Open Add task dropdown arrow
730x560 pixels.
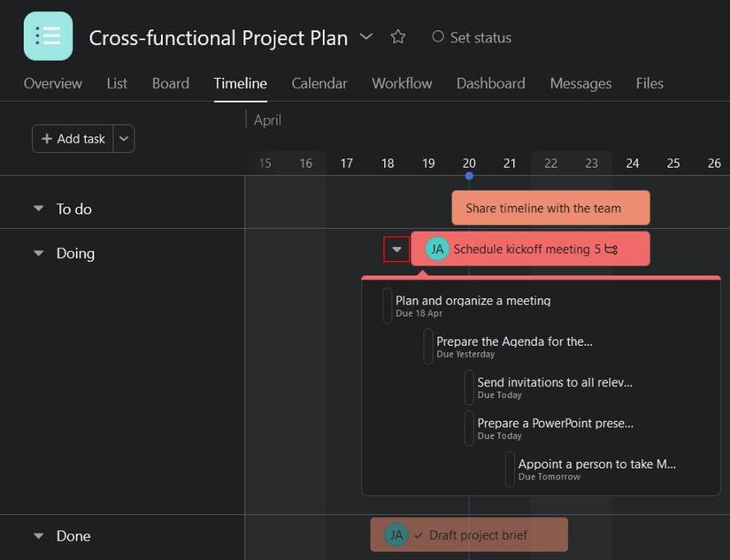coord(124,139)
